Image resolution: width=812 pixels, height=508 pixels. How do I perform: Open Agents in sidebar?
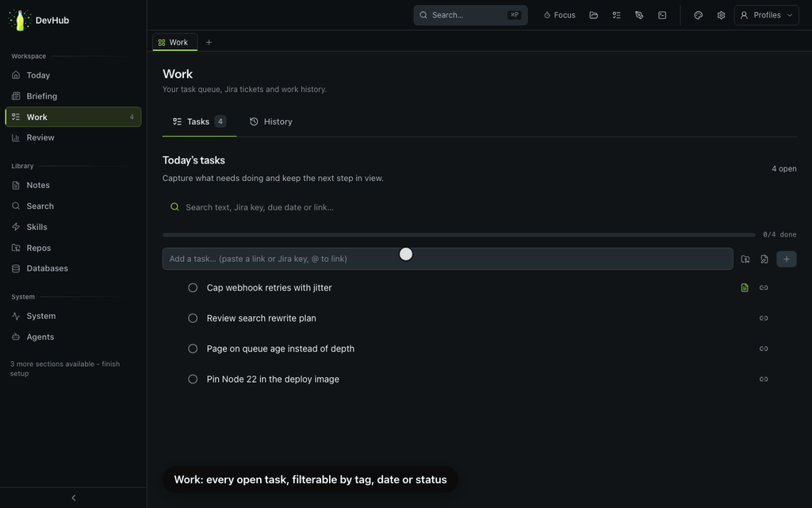point(73,337)
